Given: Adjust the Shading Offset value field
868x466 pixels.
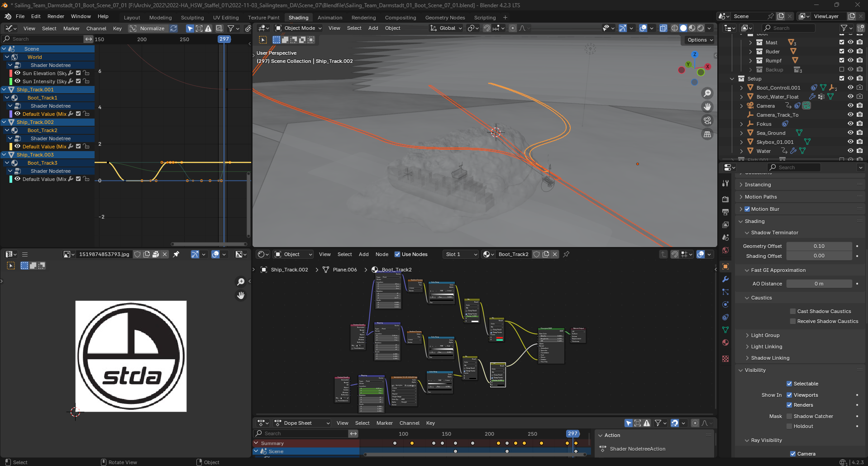Looking at the screenshot, I should [x=819, y=256].
